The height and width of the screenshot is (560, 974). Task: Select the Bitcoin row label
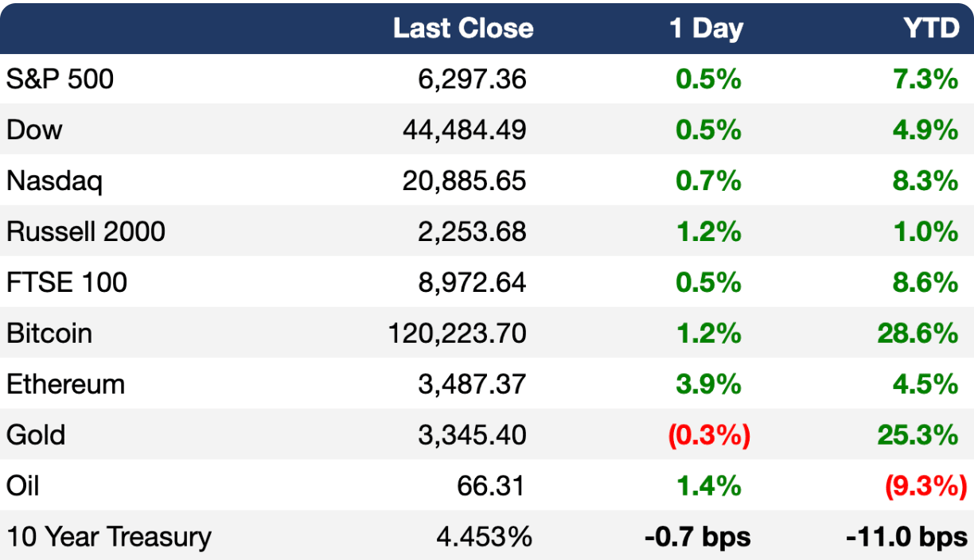pos(49,333)
